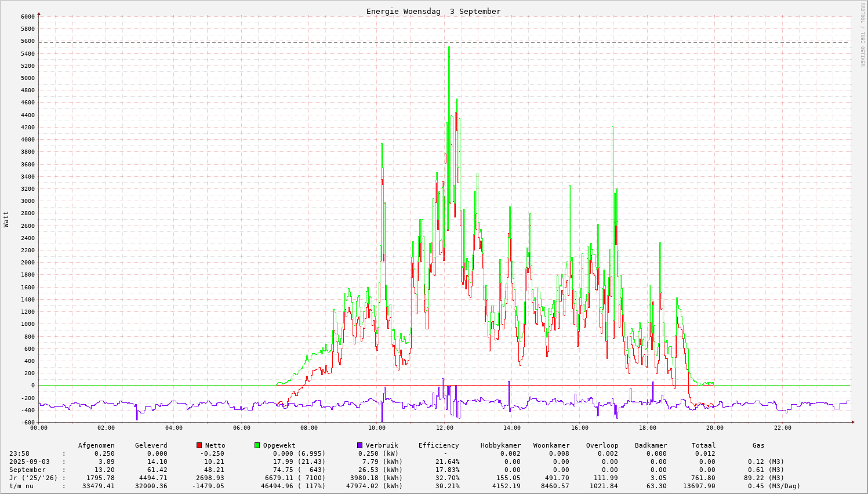This screenshot has height=494, width=868.
Task: Click the Gas column header
Action: click(x=758, y=445)
